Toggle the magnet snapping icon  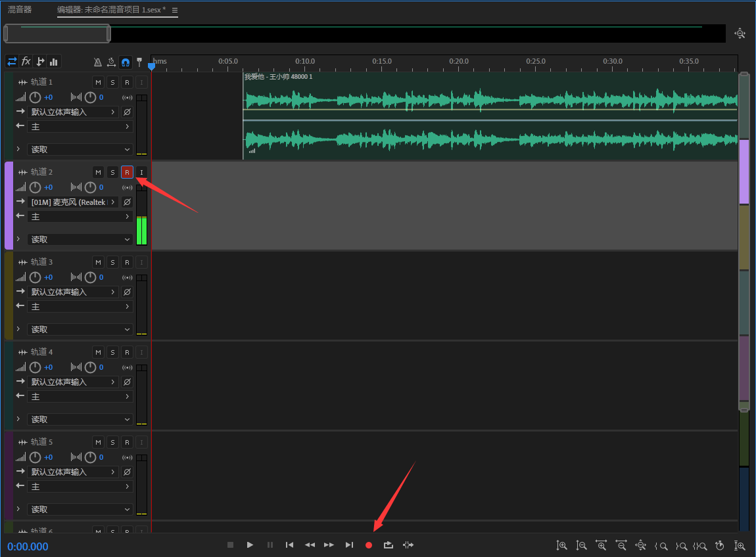[126, 62]
